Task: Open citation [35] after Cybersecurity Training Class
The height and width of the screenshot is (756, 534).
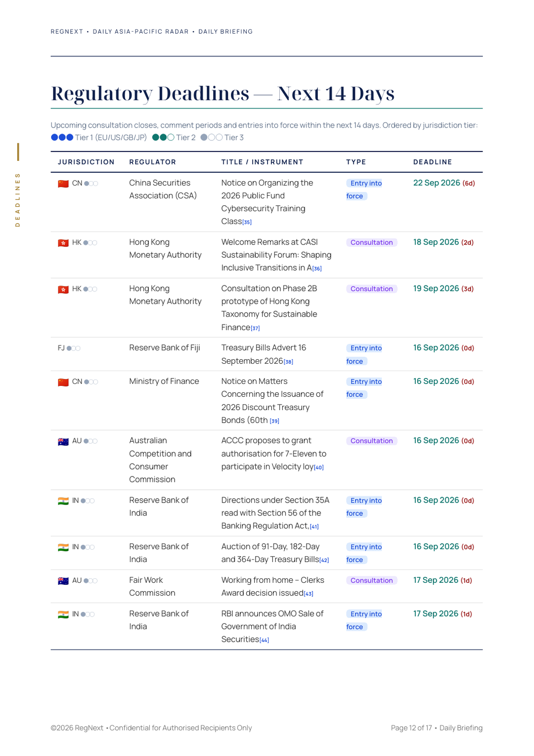Action: tap(247, 222)
